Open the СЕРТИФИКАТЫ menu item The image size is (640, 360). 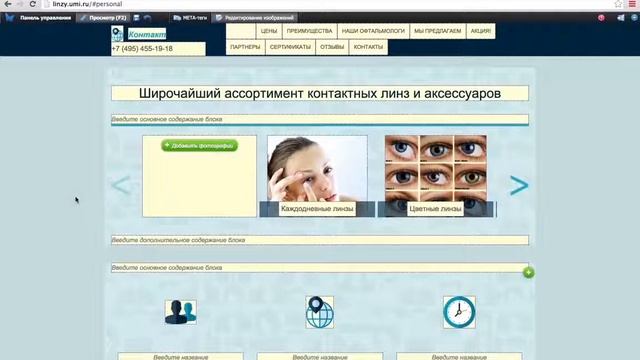tap(290, 47)
